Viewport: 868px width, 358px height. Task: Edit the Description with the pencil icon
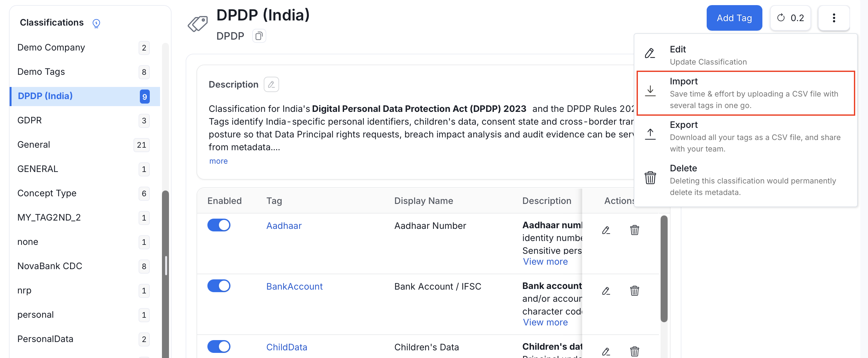(271, 84)
